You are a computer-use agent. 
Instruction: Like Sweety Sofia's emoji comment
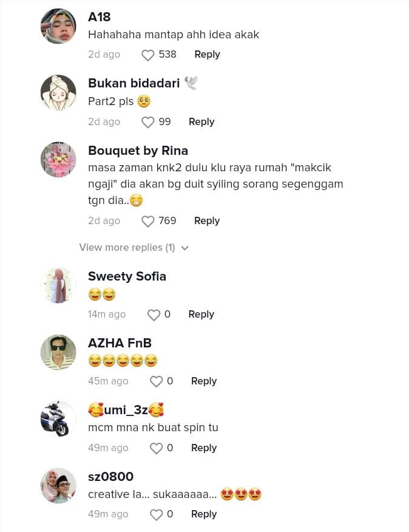(154, 315)
